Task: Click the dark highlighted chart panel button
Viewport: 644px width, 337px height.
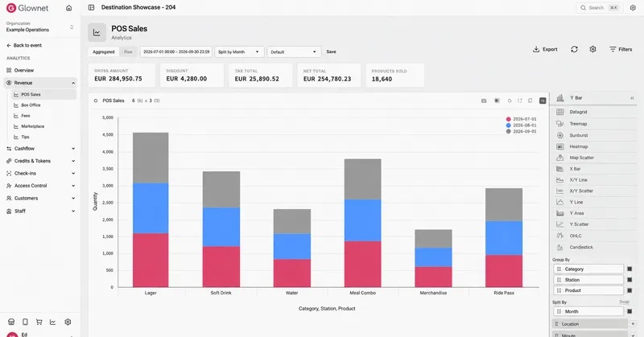Action: (543, 101)
